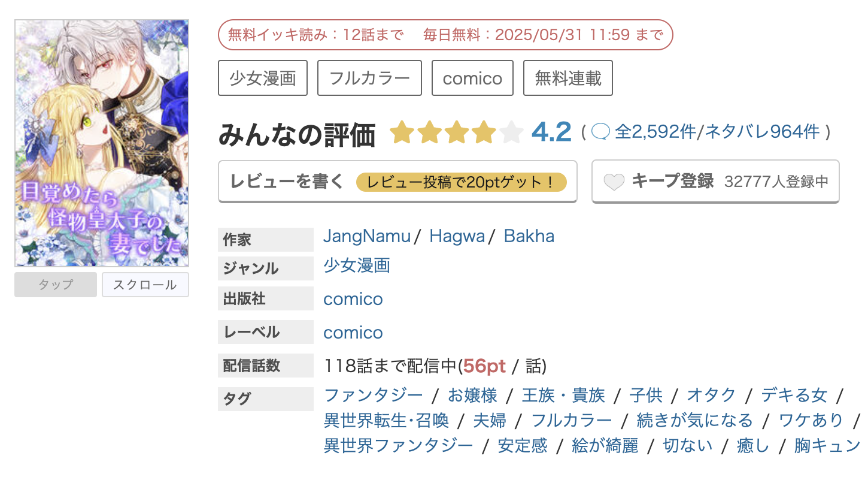Image resolution: width=868 pixels, height=477 pixels.
Task: Click the heart icon on キープ登録 button
Action: (x=614, y=181)
